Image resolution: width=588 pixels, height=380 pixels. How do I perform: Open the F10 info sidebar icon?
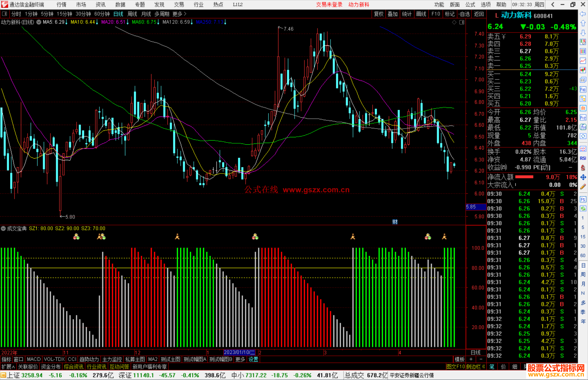pyautogui.click(x=583, y=89)
